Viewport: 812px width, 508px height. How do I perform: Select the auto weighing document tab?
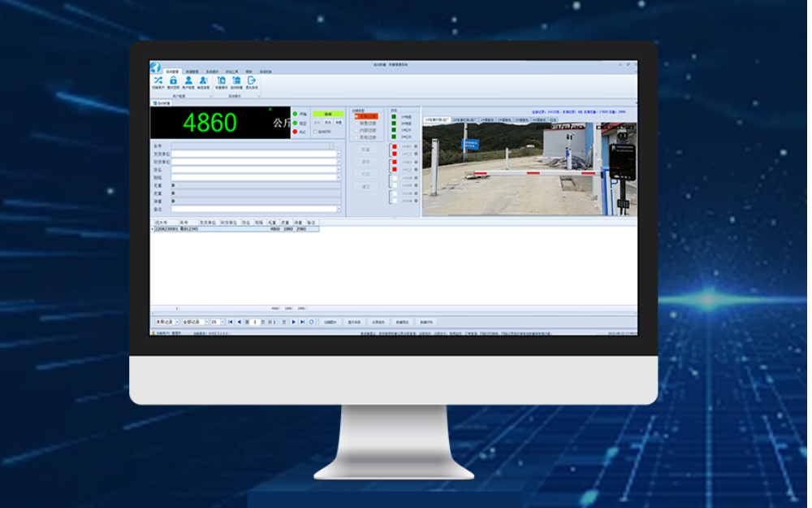(162, 103)
